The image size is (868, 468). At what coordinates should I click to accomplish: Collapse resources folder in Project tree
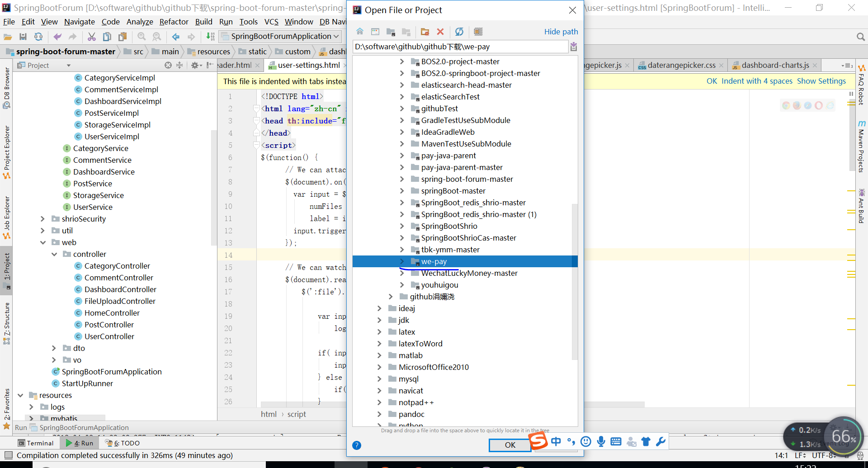[x=20, y=395]
